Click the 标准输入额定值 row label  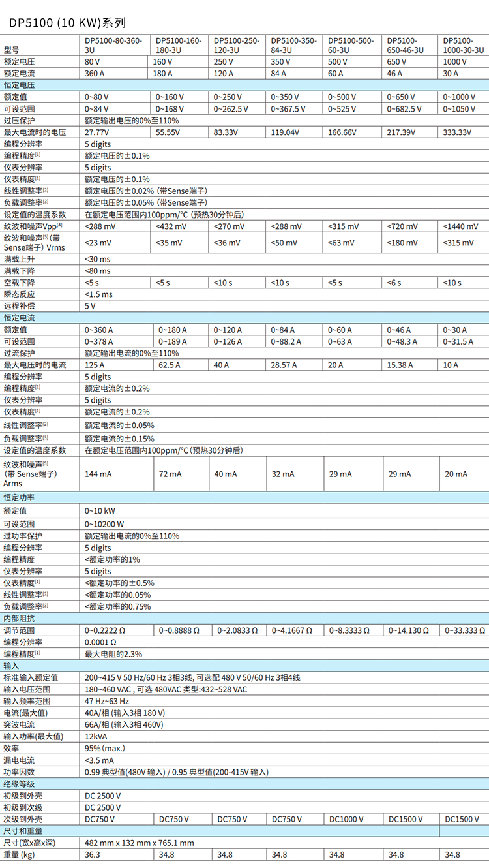pos(31,677)
